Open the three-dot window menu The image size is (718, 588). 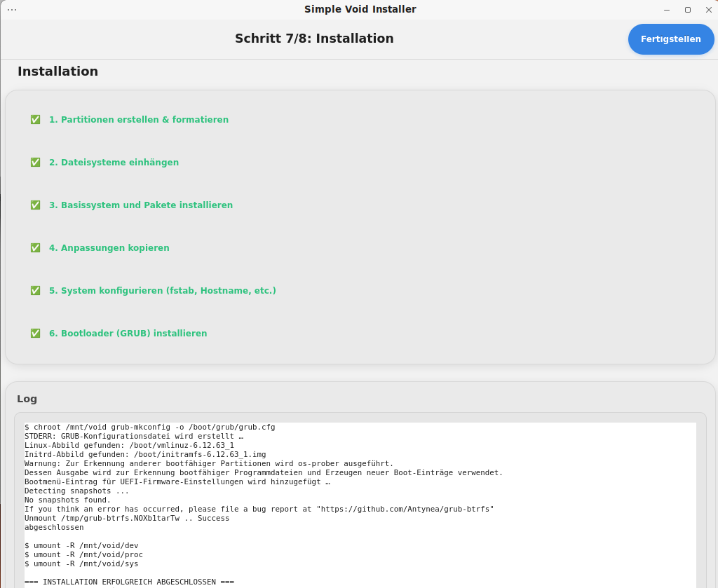point(12,9)
